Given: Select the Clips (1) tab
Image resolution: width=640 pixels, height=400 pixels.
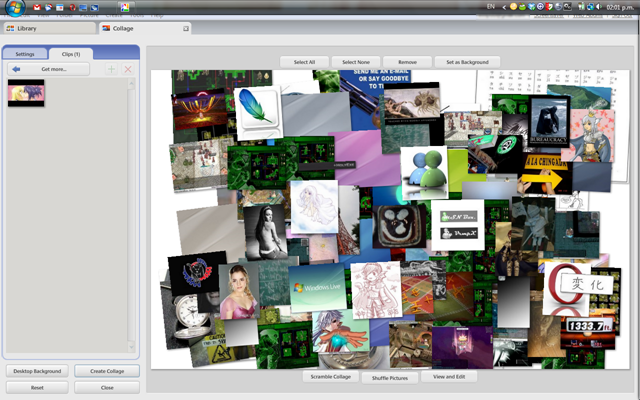Looking at the screenshot, I should click(71, 54).
